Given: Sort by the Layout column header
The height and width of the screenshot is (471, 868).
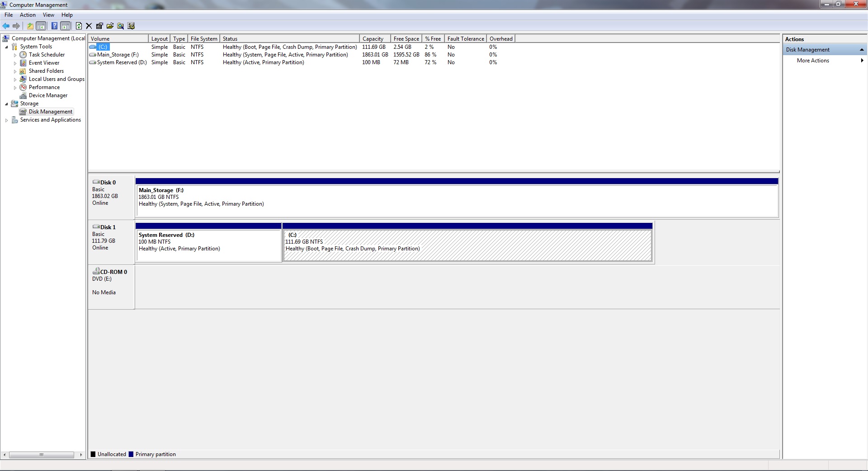Looking at the screenshot, I should [x=159, y=39].
